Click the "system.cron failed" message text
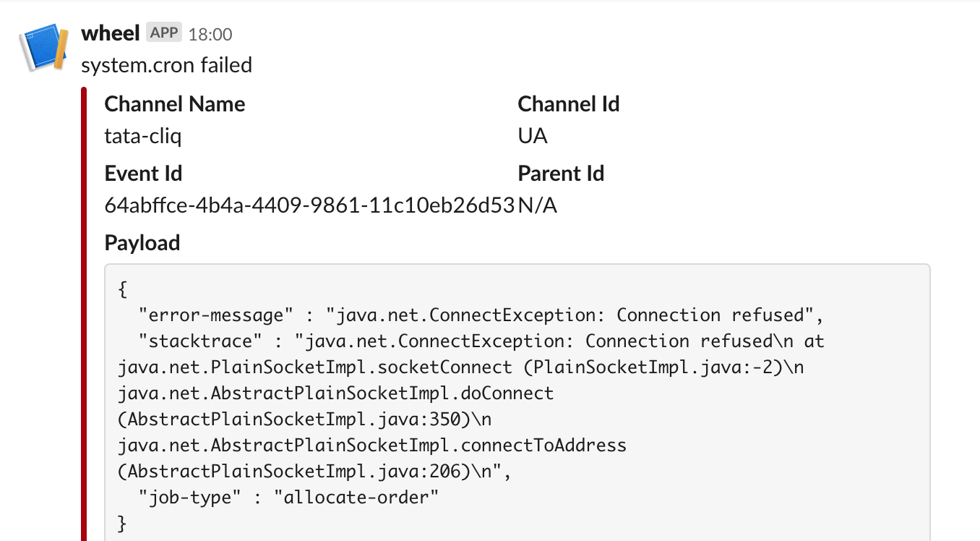The image size is (980, 541). click(166, 65)
